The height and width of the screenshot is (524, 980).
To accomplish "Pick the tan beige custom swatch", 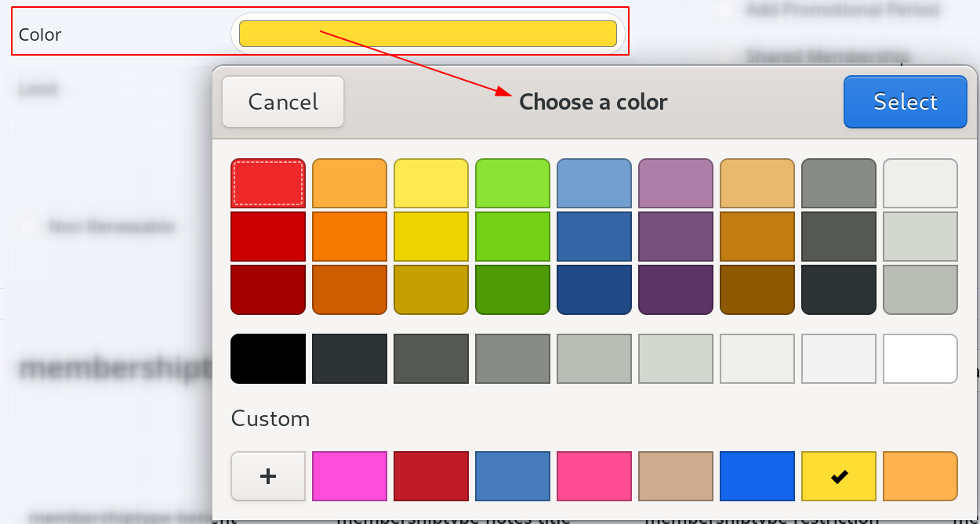I will (x=676, y=476).
